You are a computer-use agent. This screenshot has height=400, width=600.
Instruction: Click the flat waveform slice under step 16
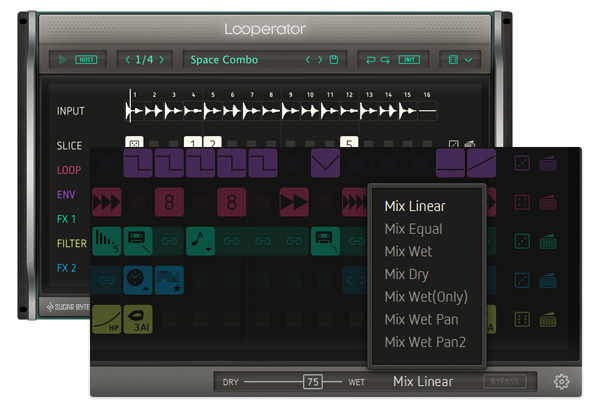coord(427,111)
